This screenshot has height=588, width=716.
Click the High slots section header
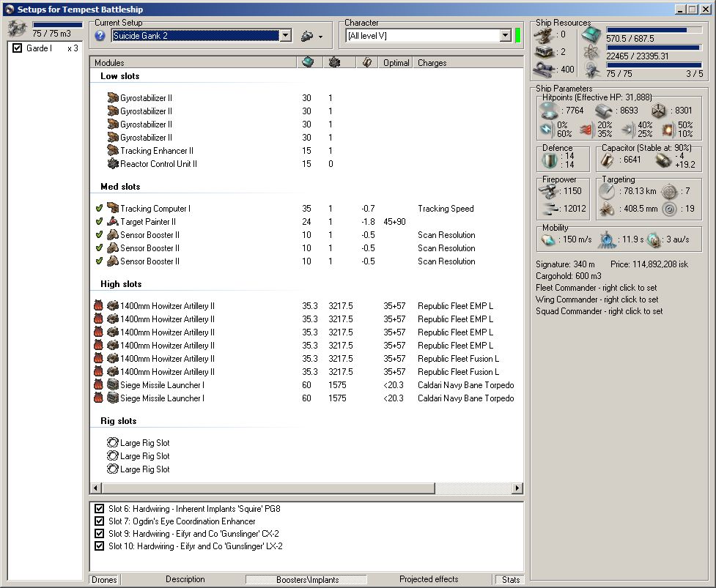[121, 284]
